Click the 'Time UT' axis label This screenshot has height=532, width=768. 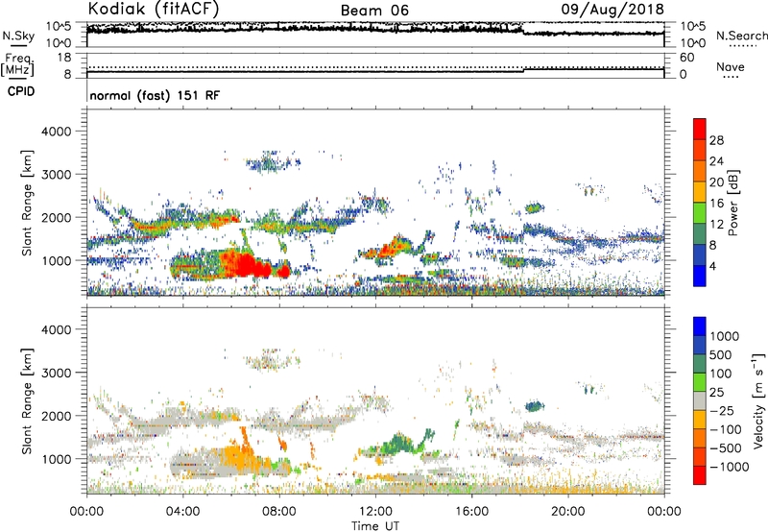pyautogui.click(x=375, y=526)
